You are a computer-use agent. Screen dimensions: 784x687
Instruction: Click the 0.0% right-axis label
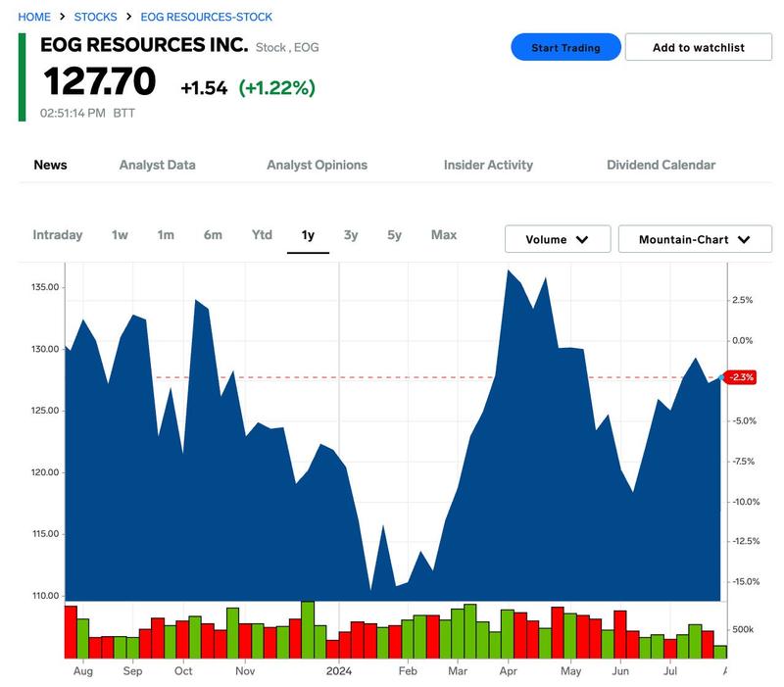coord(743,340)
